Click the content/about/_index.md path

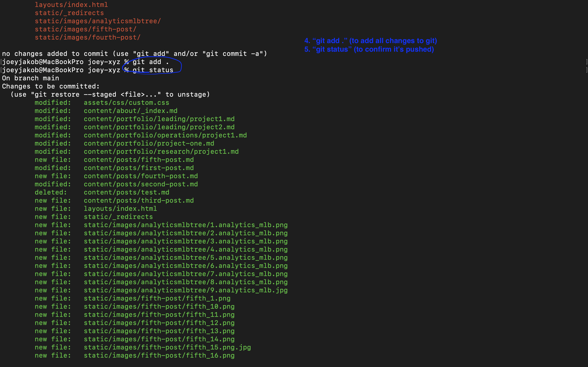pos(130,111)
